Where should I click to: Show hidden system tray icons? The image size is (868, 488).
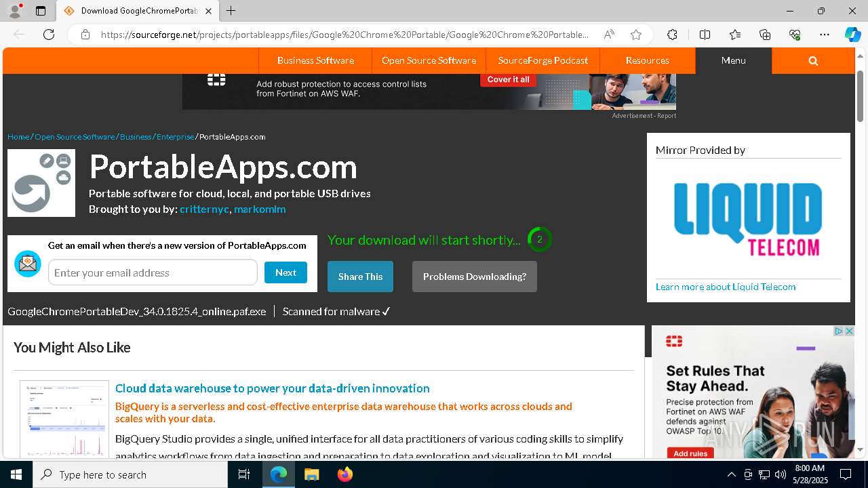tap(731, 474)
